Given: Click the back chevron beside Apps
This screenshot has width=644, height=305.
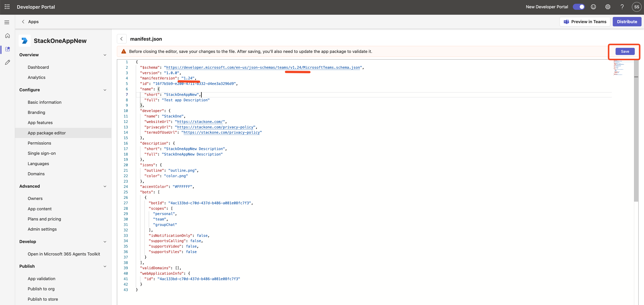Looking at the screenshot, I should click(x=23, y=22).
